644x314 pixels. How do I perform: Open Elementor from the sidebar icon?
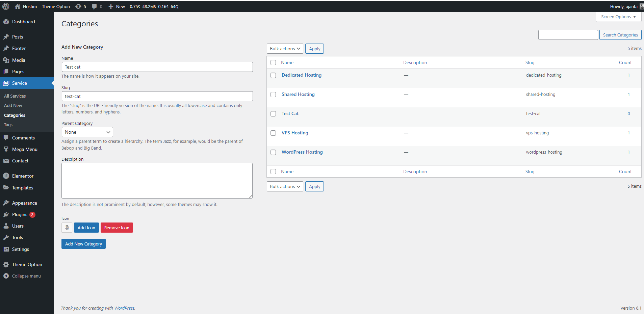(6, 176)
